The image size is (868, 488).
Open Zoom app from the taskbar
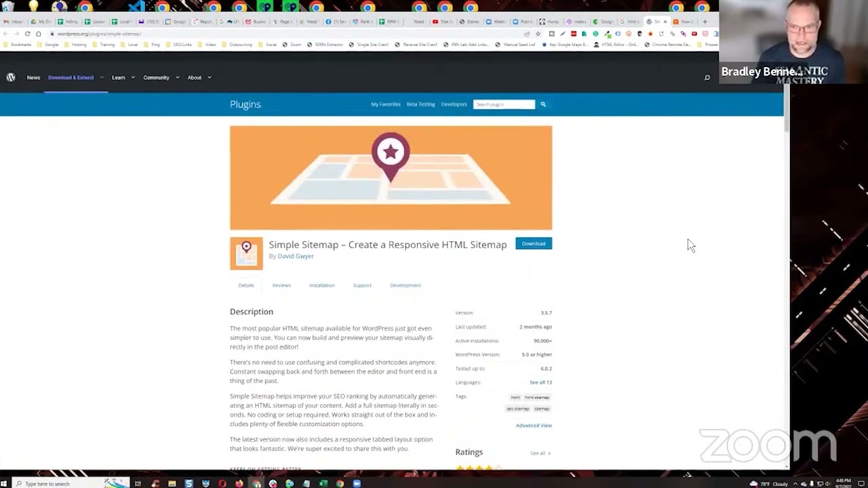click(x=357, y=483)
